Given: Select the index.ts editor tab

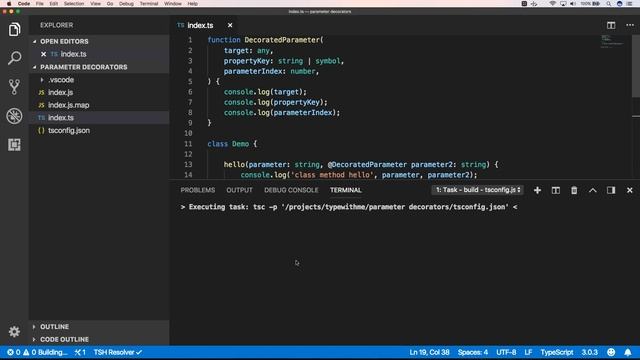Looking at the screenshot, I should tap(200, 25).
